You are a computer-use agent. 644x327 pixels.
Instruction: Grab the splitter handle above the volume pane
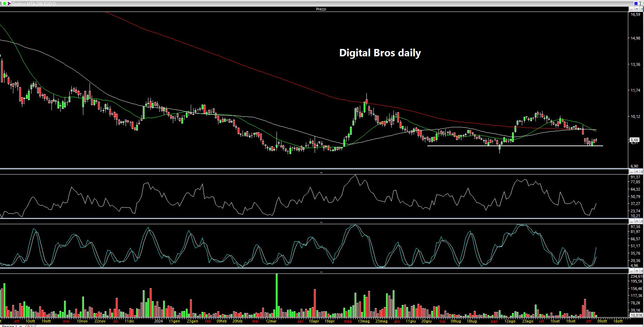pyautogui.click(x=321, y=272)
